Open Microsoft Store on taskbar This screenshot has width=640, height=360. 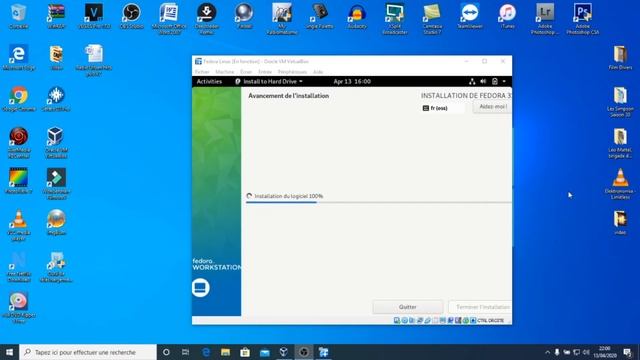coord(245,352)
